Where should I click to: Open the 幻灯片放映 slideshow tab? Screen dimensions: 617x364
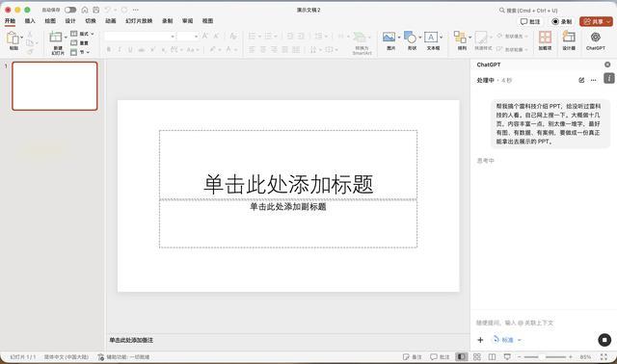[x=139, y=21]
